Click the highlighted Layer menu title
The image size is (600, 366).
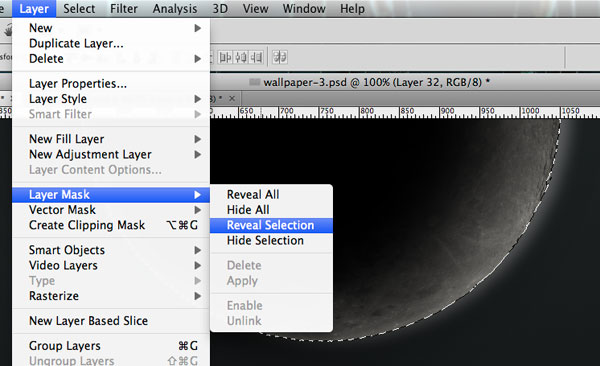(x=34, y=8)
